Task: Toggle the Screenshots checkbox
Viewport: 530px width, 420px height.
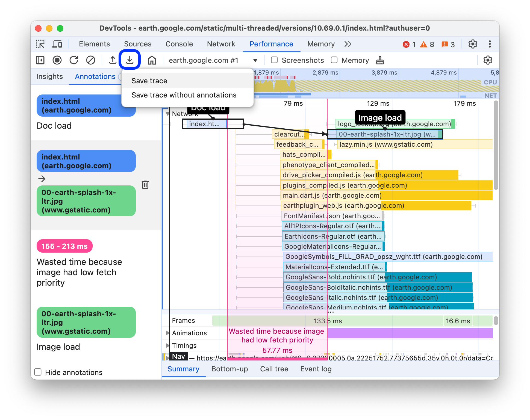Action: click(x=273, y=60)
